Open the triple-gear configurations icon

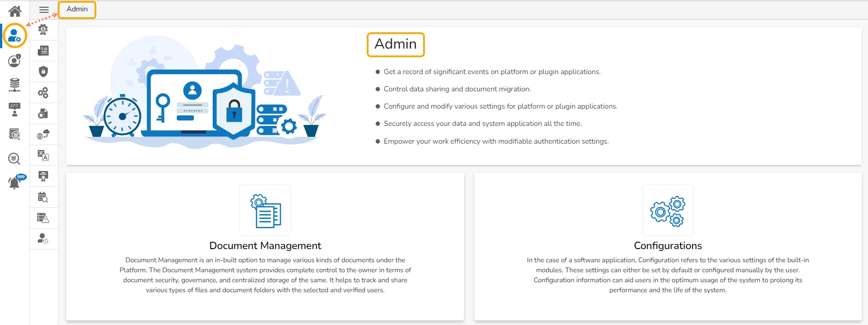point(43,93)
